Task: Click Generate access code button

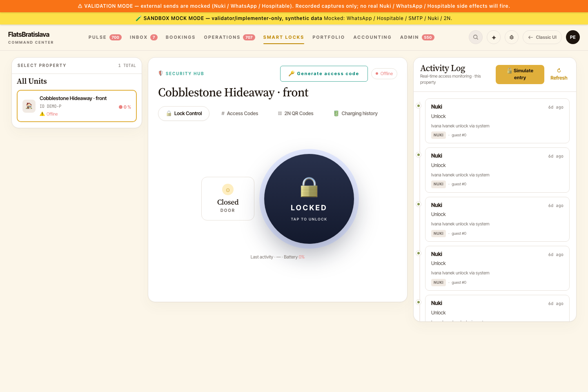Action: click(324, 73)
